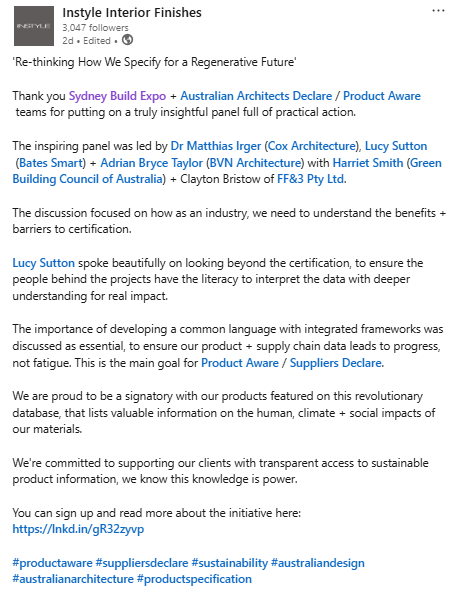The image size is (458, 597).
Task: Open Dr Matthias Irger's profile link
Action: 216,146
